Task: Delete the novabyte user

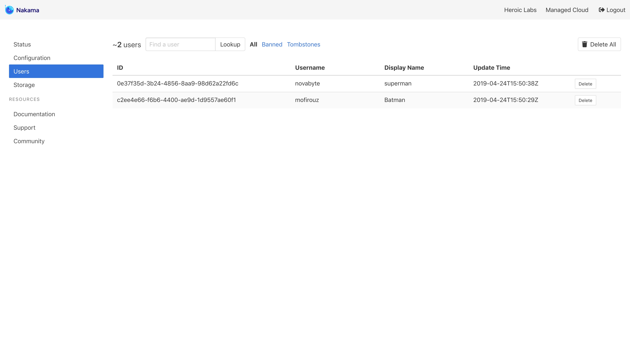Action: (x=585, y=84)
